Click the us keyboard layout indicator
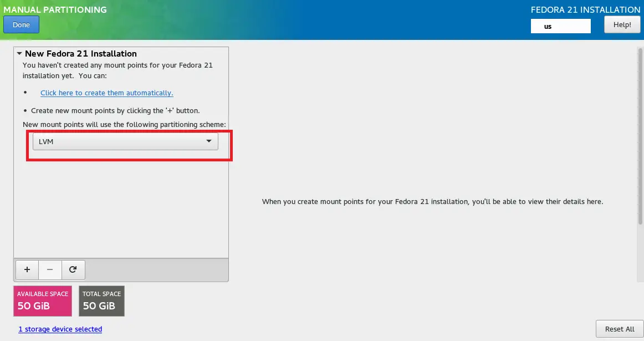This screenshot has height=341, width=644. 561,26
